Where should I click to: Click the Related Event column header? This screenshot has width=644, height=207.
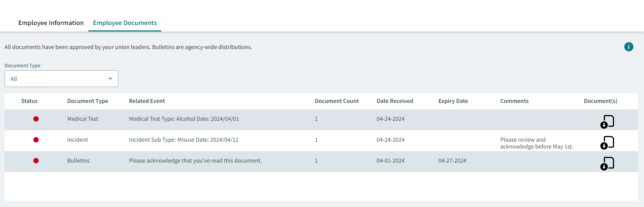(147, 101)
